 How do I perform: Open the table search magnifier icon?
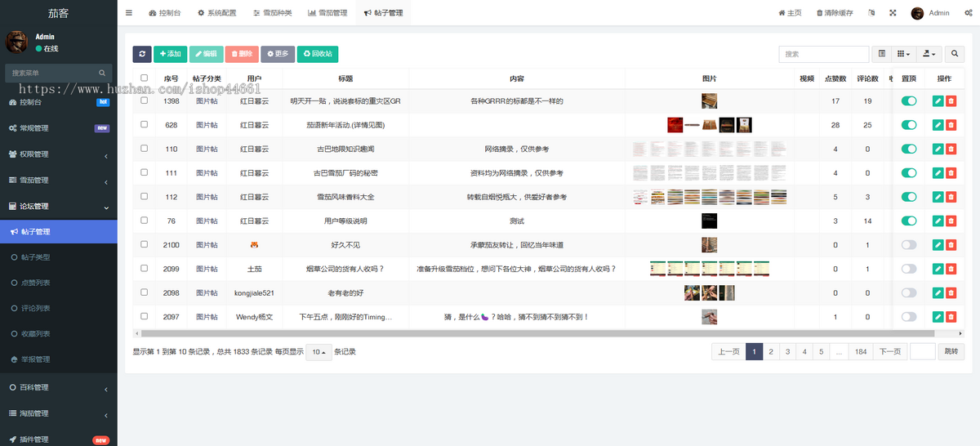[955, 54]
